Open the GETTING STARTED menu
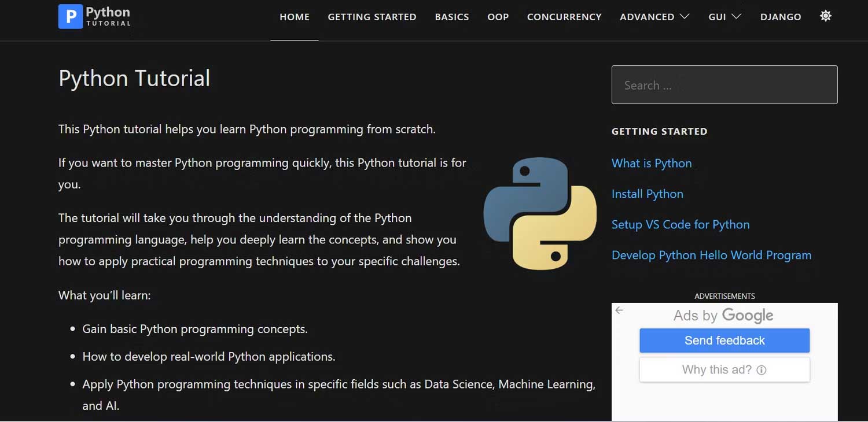This screenshot has width=868, height=422. point(372,17)
